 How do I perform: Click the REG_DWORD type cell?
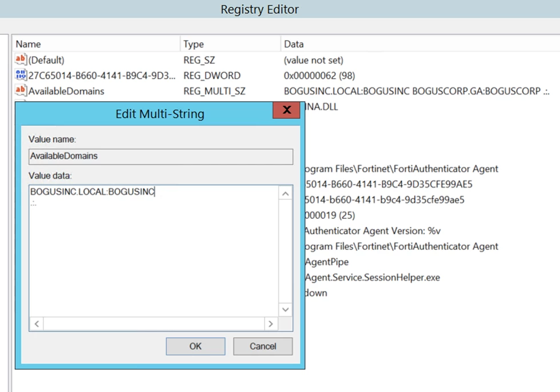[212, 75]
